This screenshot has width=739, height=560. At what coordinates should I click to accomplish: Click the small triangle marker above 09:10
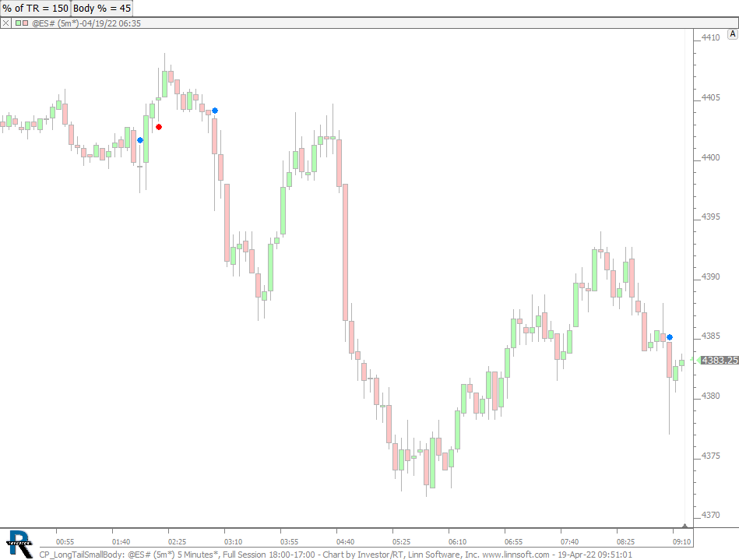pos(684,526)
